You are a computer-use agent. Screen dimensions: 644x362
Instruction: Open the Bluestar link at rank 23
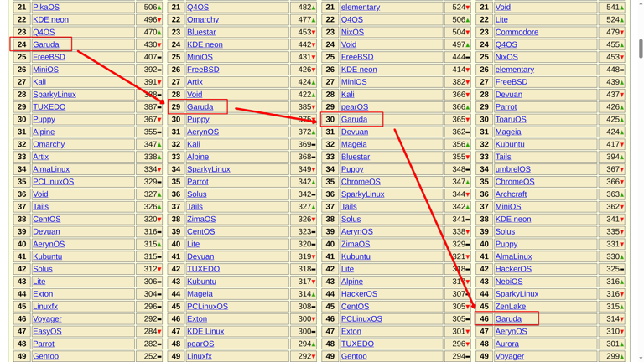(x=201, y=32)
